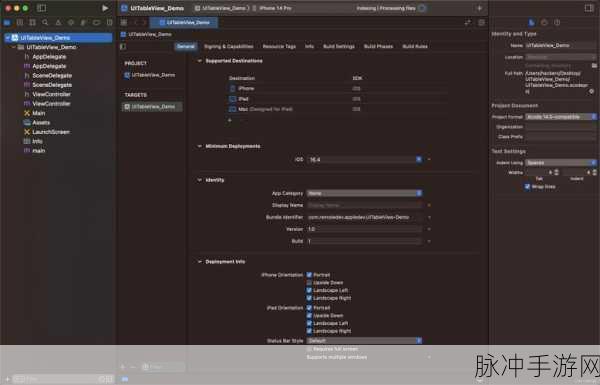Screen dimensions: 600x385
Task: Toggle iPhone Orientation Landscape Left checkbox
Action: [309, 290]
